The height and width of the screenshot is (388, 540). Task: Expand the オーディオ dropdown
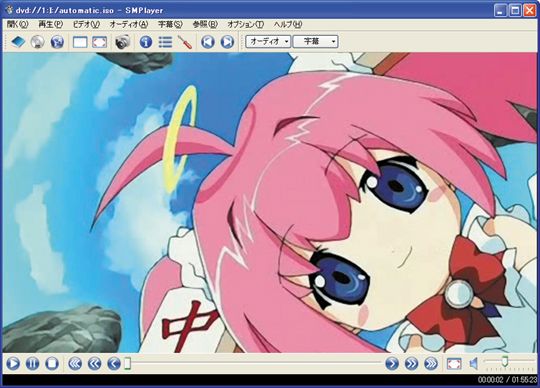point(268,42)
